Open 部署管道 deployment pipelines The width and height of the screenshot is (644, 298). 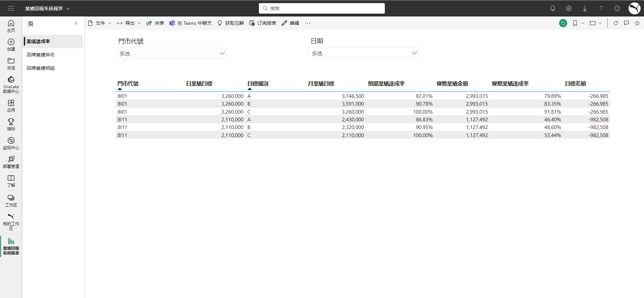(x=11, y=162)
